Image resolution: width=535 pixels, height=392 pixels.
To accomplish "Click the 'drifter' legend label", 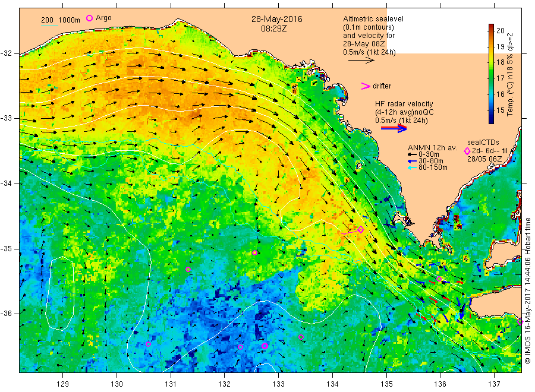I will (382, 86).
